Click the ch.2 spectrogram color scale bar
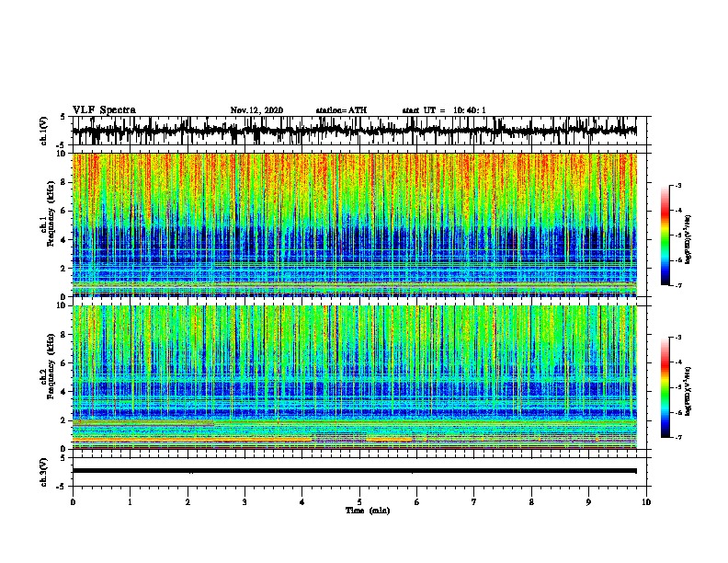This screenshot has height=563, width=728. [665, 387]
